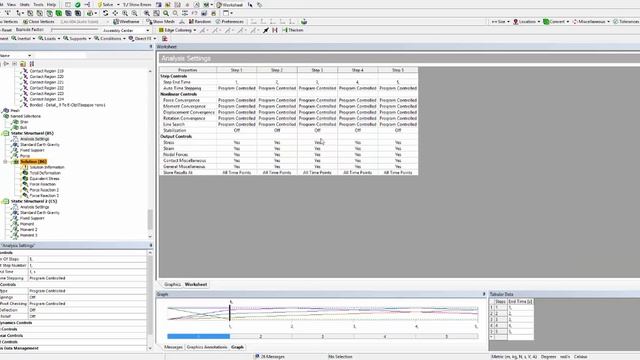Image resolution: width=640 pixels, height=360 pixels.
Task: Open the Solve dropdown arrow
Action: 118,4
